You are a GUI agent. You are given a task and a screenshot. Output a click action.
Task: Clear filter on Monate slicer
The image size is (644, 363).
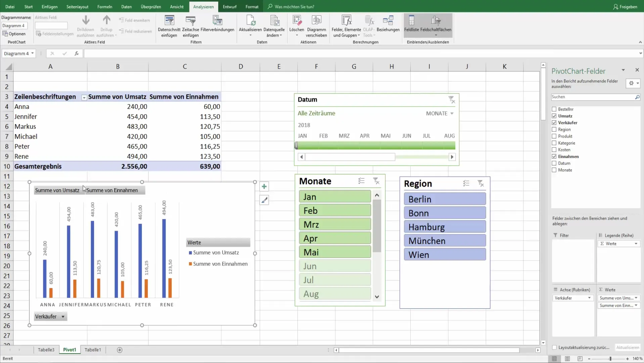pyautogui.click(x=376, y=181)
